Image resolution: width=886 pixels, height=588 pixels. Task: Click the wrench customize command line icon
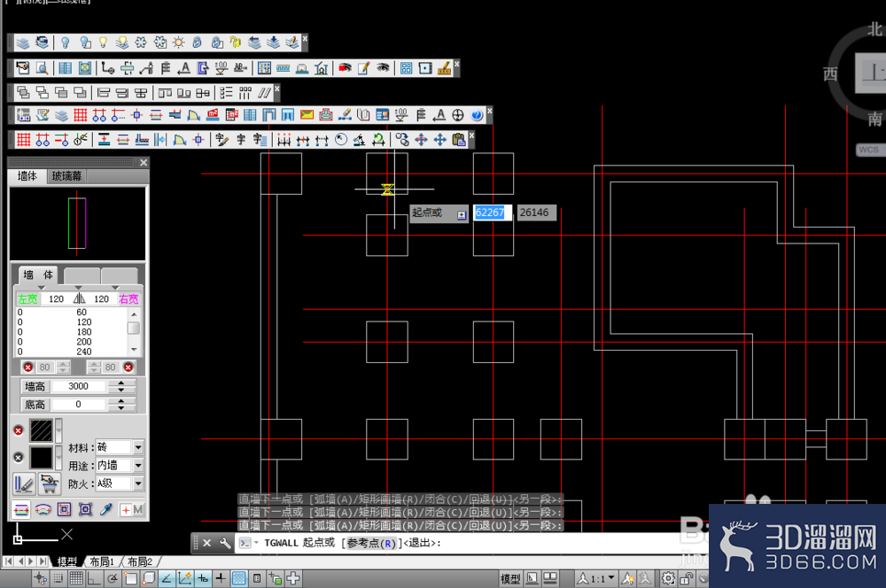click(x=225, y=544)
